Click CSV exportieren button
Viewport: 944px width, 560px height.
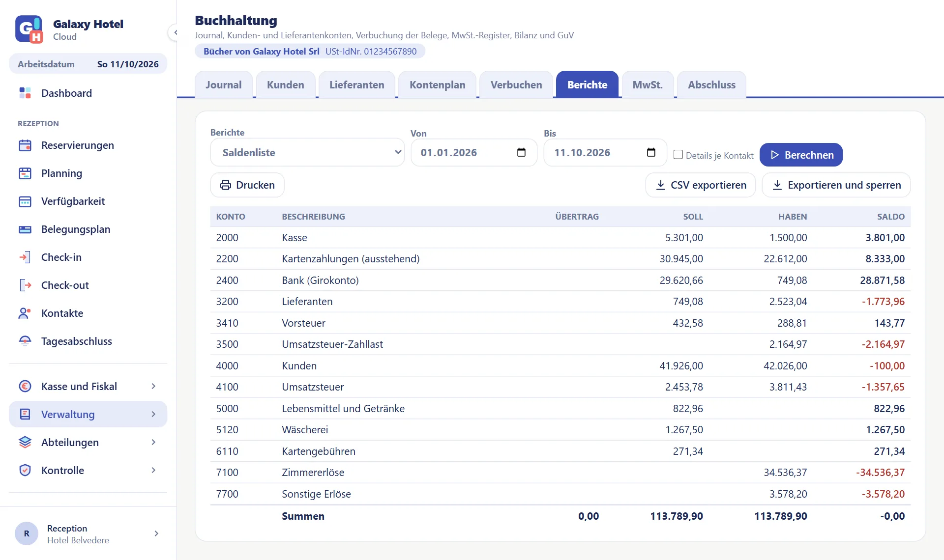(701, 185)
